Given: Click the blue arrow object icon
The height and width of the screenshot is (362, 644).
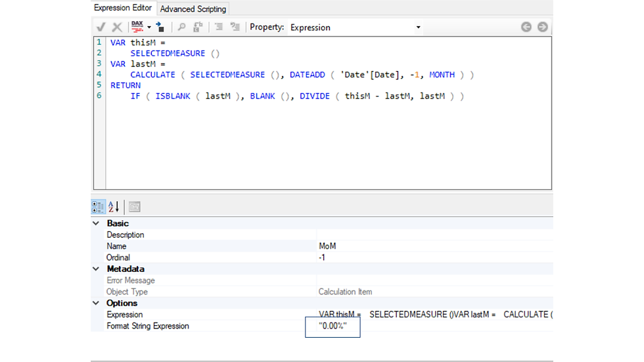Looking at the screenshot, I should (160, 27).
